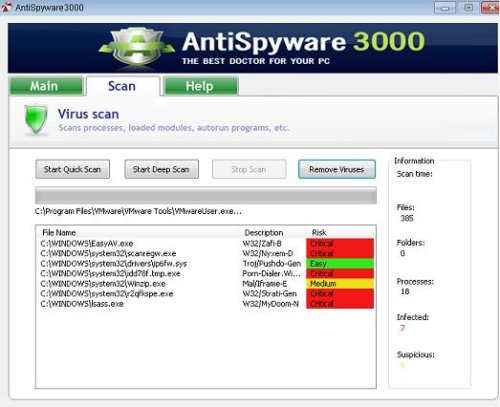Click the green shield Virus scan icon
Screen dimensions: 500x407
[36, 119]
